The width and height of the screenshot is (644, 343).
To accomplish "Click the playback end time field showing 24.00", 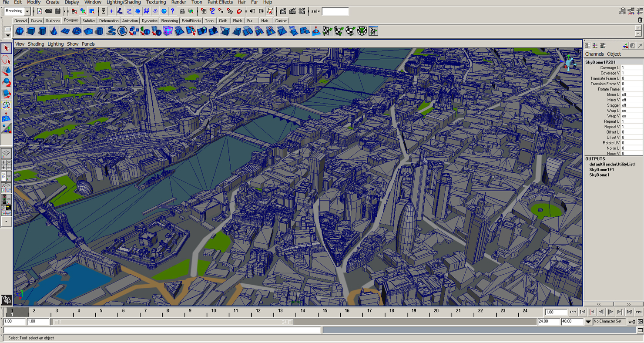I will click(550, 321).
